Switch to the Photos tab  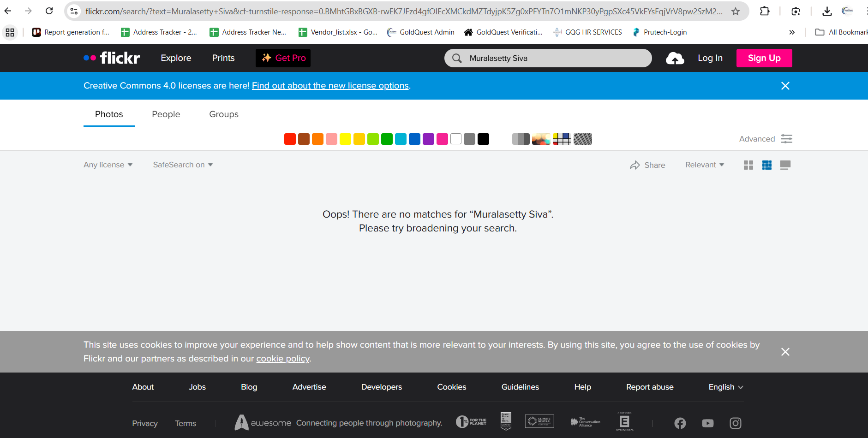point(109,114)
